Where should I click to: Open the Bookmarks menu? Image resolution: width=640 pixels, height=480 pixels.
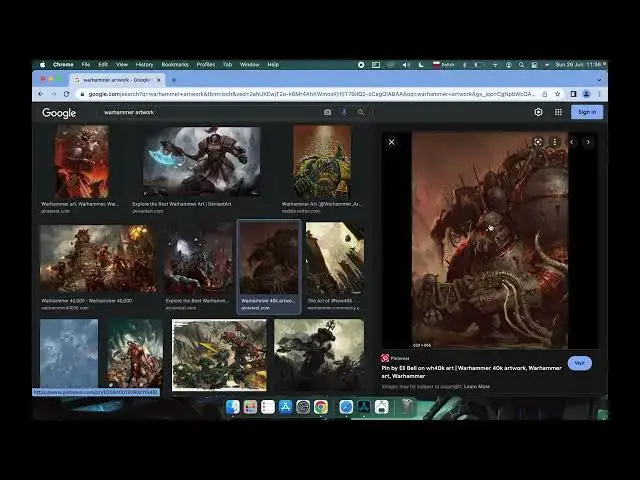[175, 64]
